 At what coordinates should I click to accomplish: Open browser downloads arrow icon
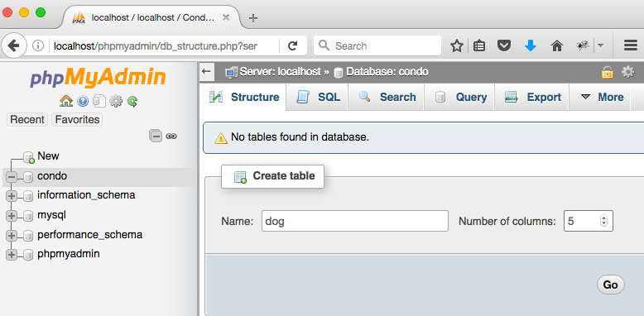click(x=531, y=45)
